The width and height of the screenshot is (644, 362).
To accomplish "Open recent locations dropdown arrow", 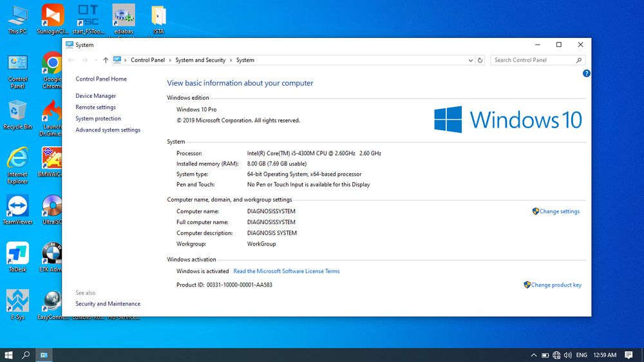I will (x=96, y=60).
